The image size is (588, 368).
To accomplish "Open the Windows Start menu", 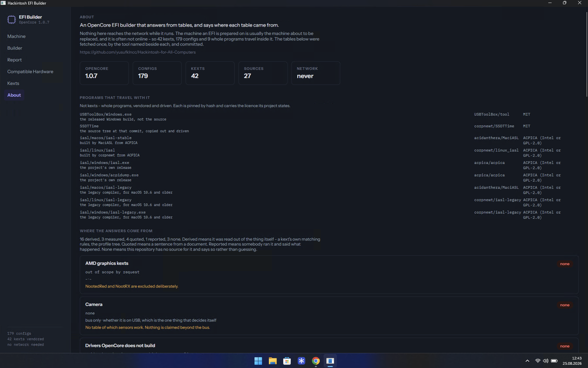I will click(x=258, y=361).
